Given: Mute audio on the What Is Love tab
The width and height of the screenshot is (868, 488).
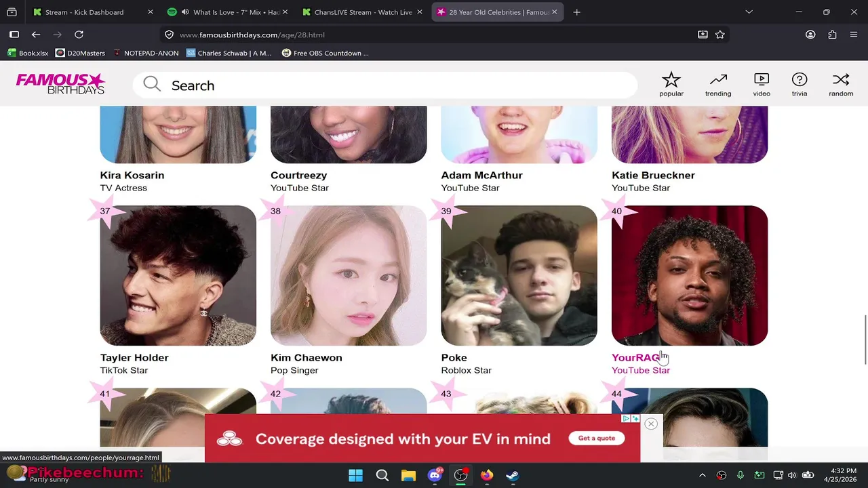Looking at the screenshot, I should (185, 12).
